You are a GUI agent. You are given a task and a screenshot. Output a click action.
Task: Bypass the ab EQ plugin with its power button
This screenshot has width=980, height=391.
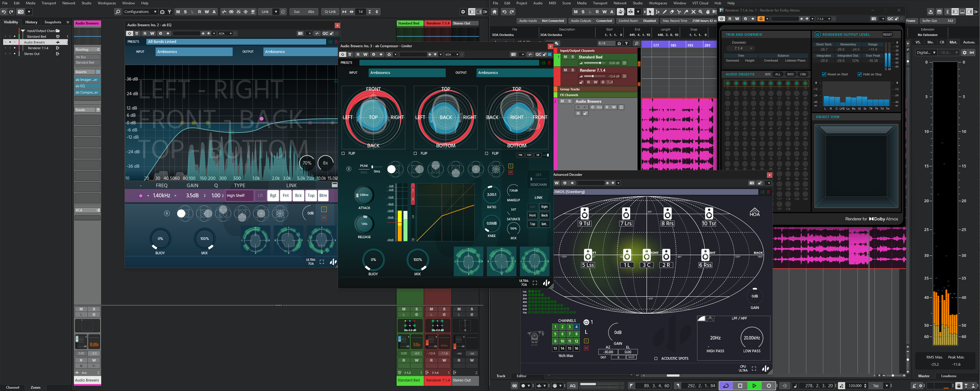click(129, 33)
